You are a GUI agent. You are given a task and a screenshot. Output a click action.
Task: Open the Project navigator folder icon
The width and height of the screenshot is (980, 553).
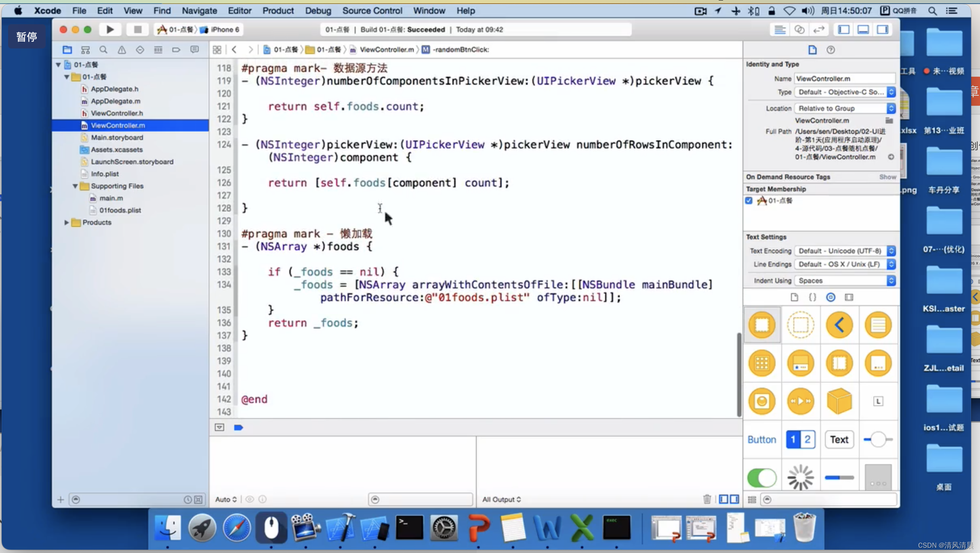point(67,50)
